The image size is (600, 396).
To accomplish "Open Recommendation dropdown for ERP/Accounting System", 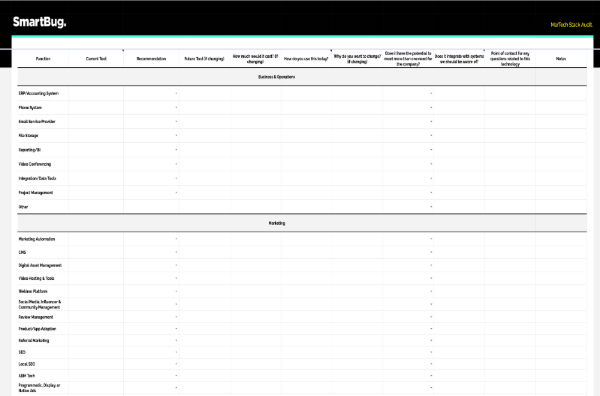I will (x=176, y=93).
